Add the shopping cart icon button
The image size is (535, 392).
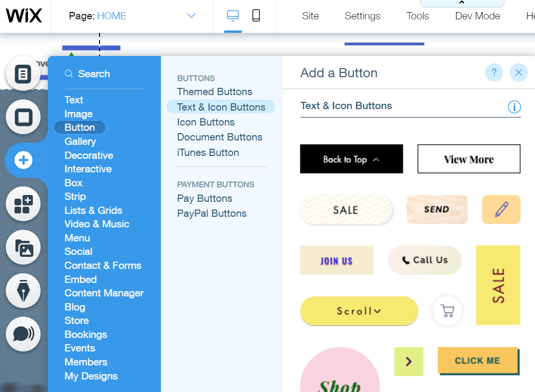point(447,311)
